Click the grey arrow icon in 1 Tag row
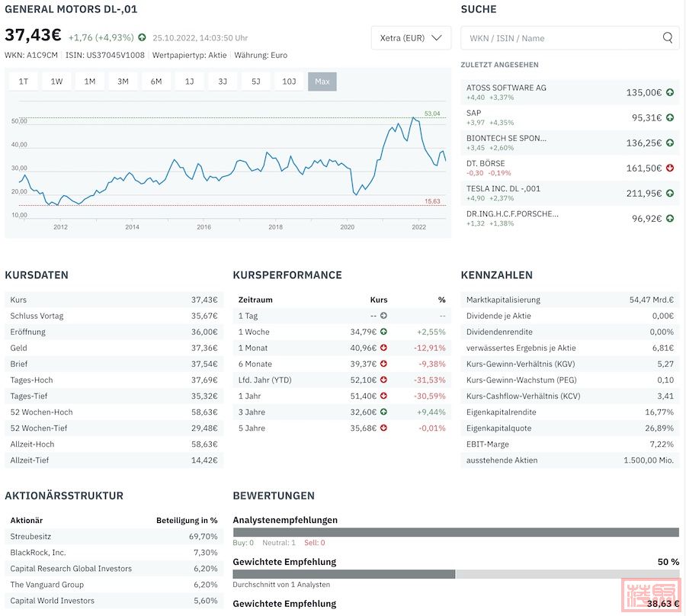Screen dimensions: 686x616 (x=383, y=316)
